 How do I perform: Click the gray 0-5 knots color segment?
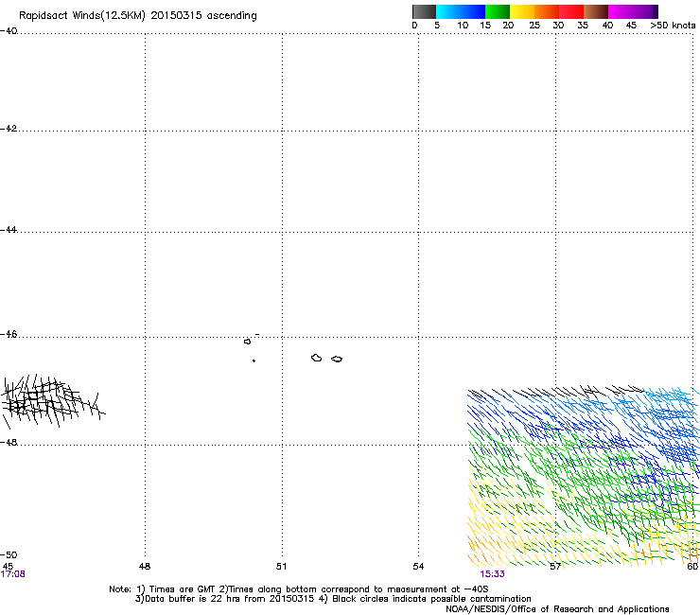click(424, 11)
